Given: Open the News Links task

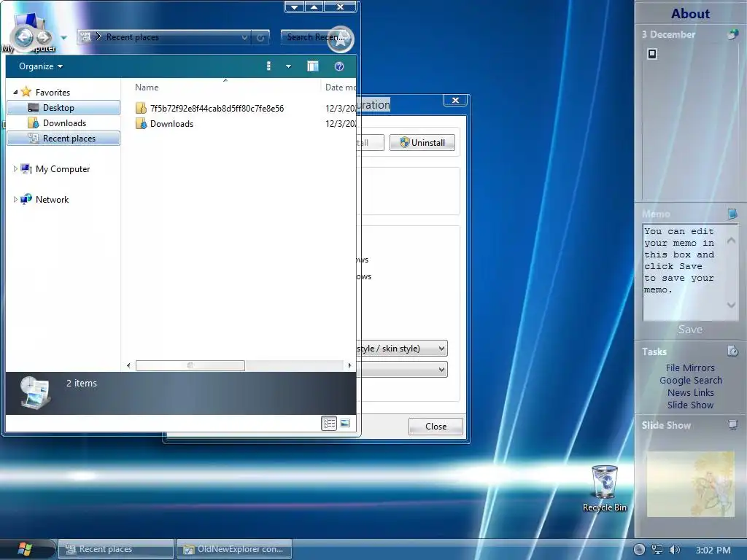Looking at the screenshot, I should point(690,392).
